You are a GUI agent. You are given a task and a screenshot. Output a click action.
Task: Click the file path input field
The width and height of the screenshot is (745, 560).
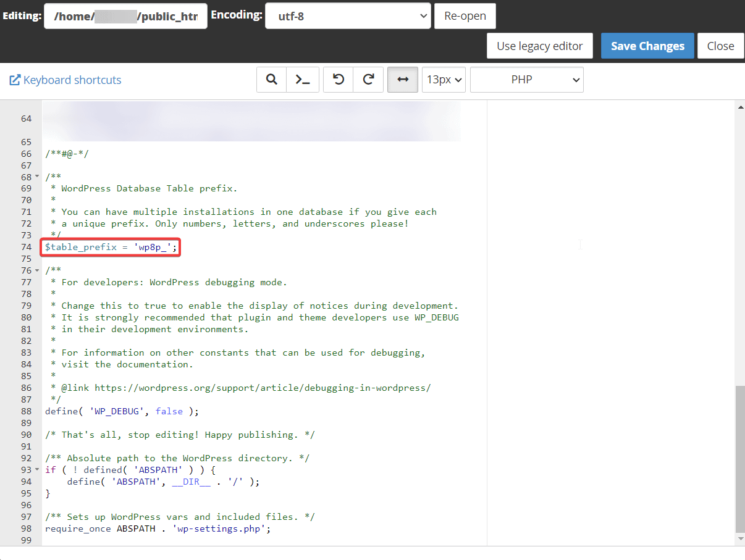(125, 16)
